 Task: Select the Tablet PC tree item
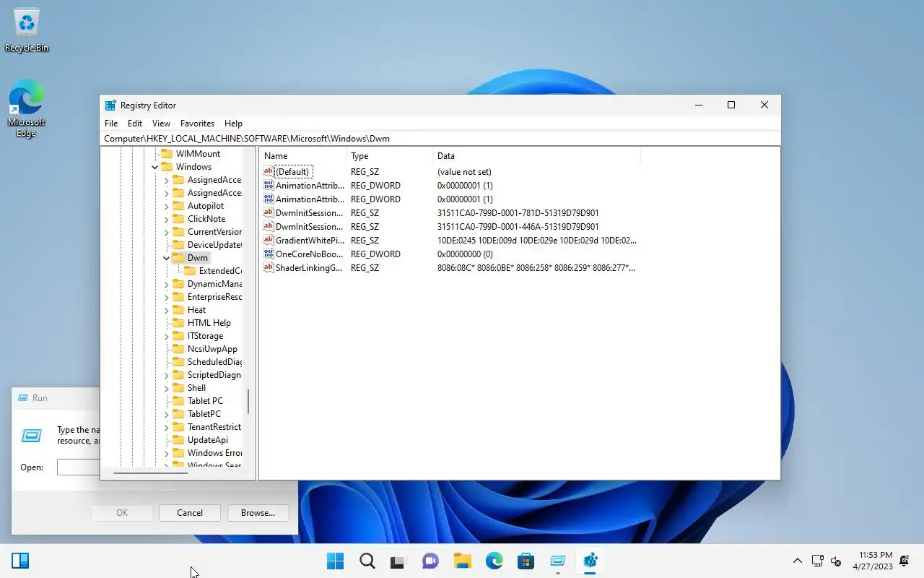[x=205, y=401]
